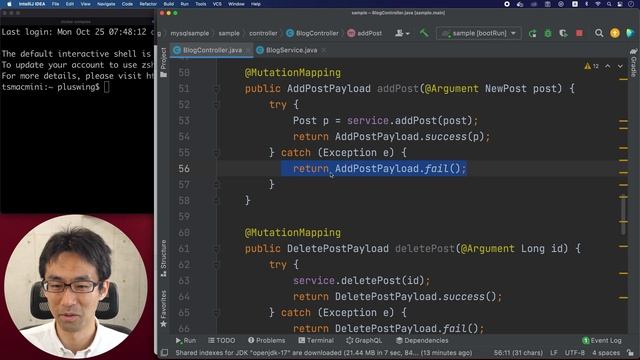Run sample bootRun with the rerun icon

[x=533, y=33]
